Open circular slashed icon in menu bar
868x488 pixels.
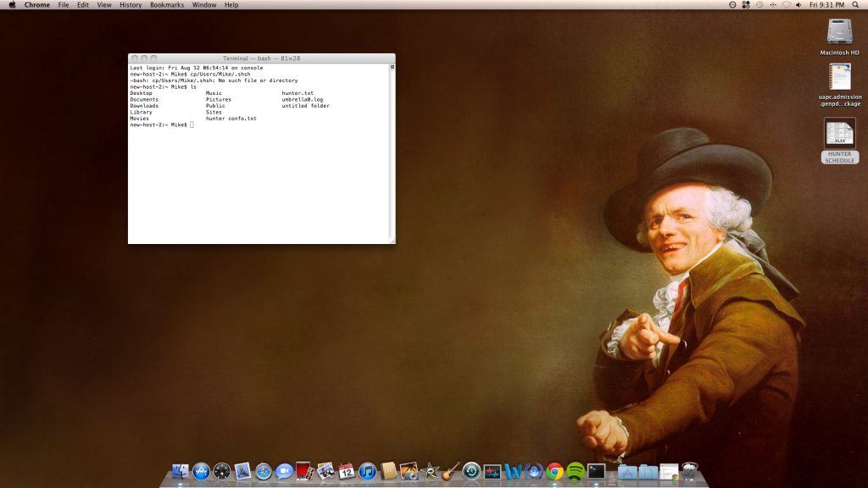(732, 5)
